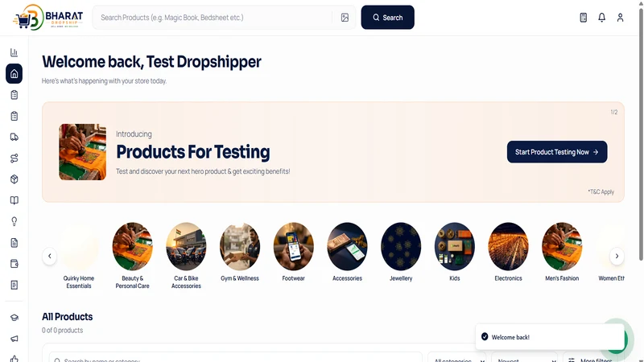Click the Products For Testing banner image
The image size is (644, 362).
pyautogui.click(x=83, y=152)
